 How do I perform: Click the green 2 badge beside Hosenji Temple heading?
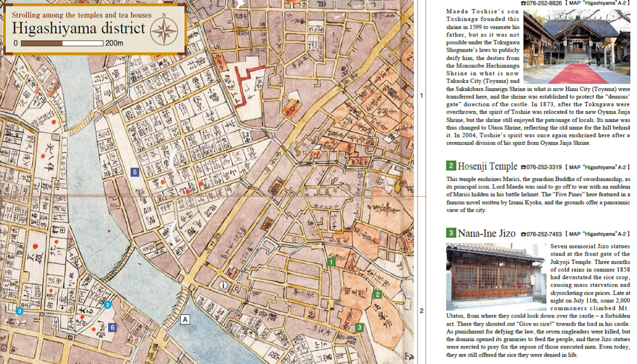pyautogui.click(x=450, y=166)
